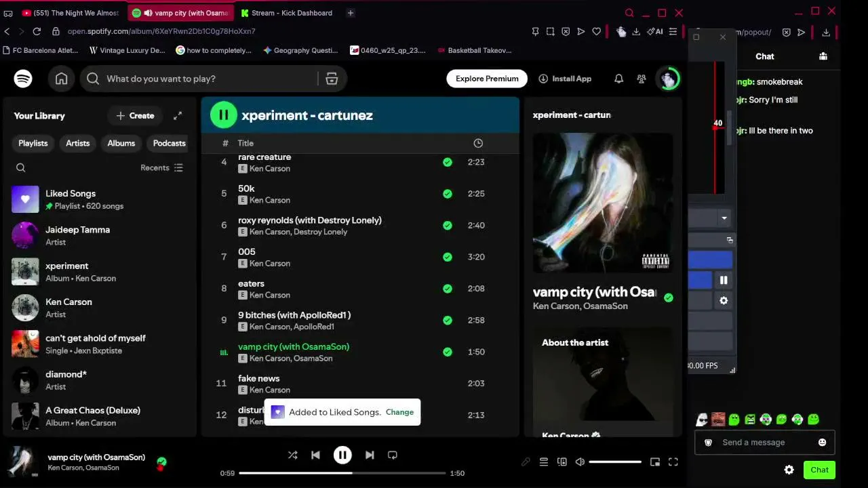The width and height of the screenshot is (868, 488).
Task: Toggle liked status for eaters
Action: (448, 289)
